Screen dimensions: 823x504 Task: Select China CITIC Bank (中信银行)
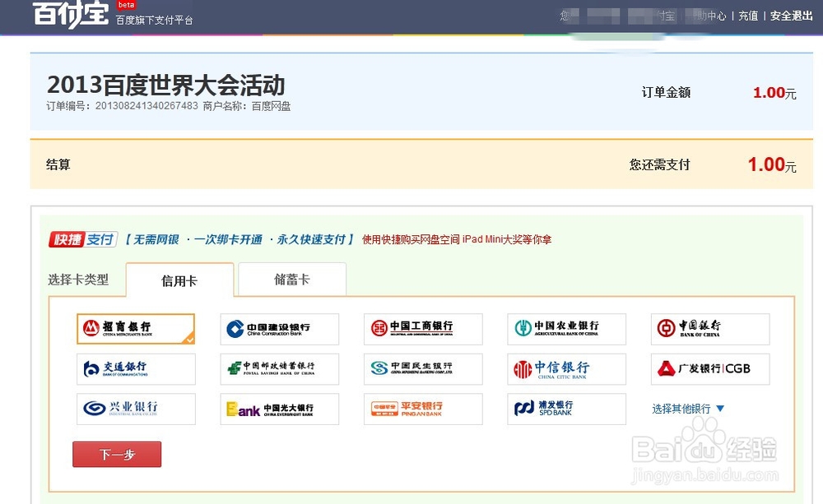566,368
